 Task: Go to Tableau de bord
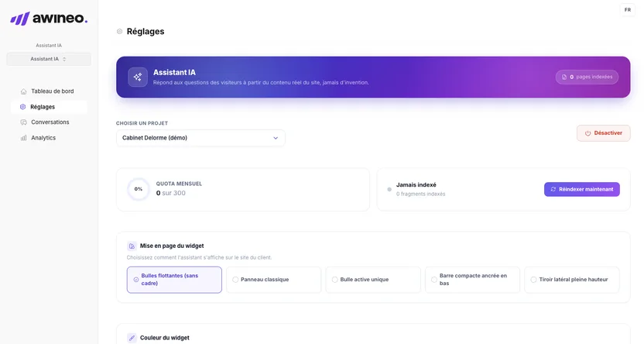click(x=49, y=91)
